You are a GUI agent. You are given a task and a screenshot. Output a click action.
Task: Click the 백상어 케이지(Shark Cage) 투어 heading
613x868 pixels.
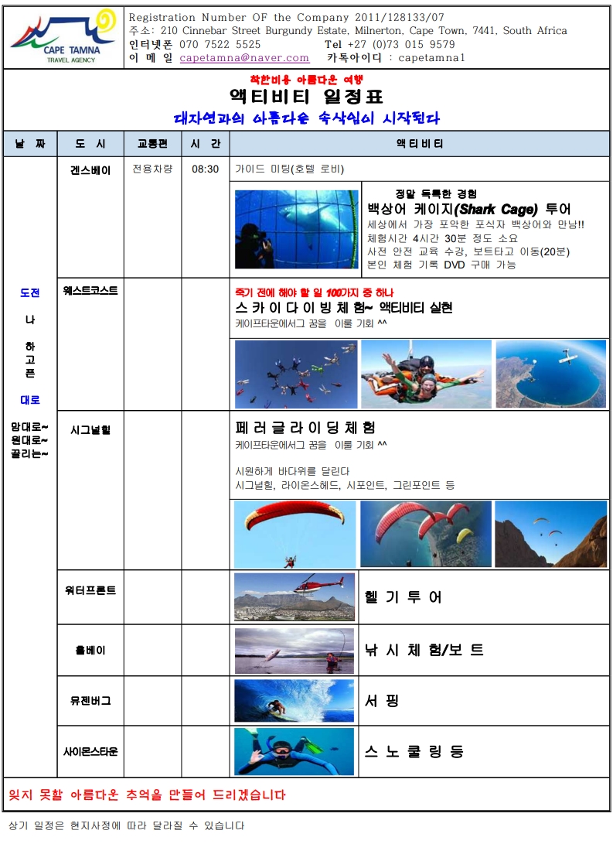point(469,210)
